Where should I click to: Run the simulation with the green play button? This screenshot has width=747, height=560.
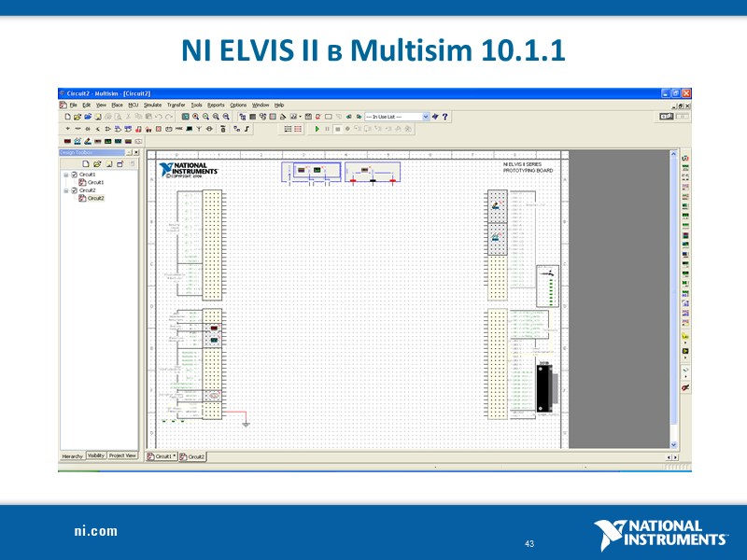(317, 131)
